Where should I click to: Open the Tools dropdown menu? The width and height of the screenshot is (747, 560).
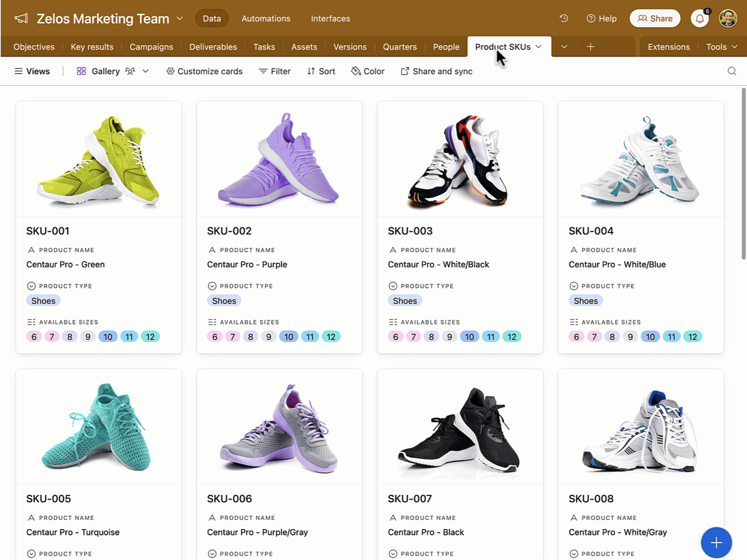pyautogui.click(x=721, y=47)
